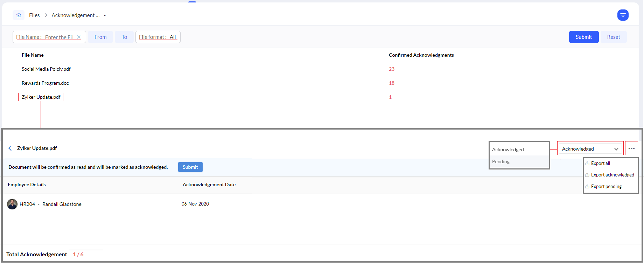Open Social Media Polciy.pdf file row
The height and width of the screenshot is (264, 644).
pyautogui.click(x=46, y=69)
